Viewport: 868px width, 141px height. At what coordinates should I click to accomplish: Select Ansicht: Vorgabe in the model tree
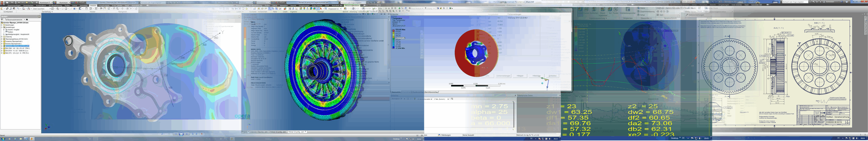pos(14,30)
